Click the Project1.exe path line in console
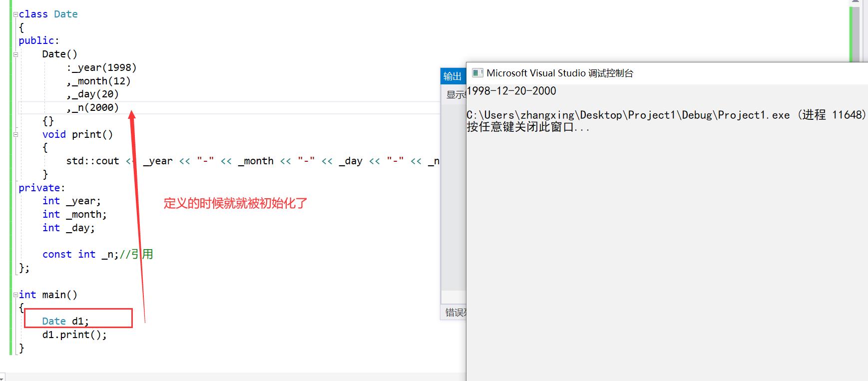Screen dimensions: 868x381 pyautogui.click(x=666, y=115)
